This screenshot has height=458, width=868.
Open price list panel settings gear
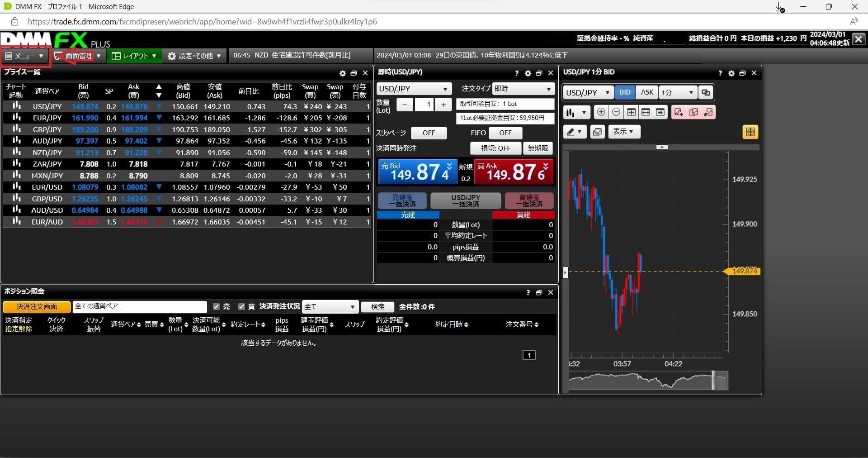point(342,73)
